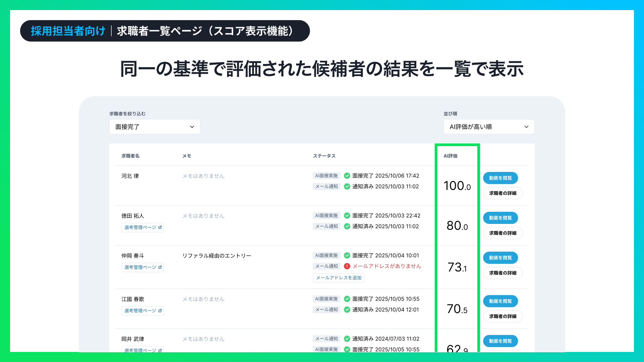Click the メール通知 tag in 河北 律's row
This screenshot has width=644, height=362.
(326, 186)
